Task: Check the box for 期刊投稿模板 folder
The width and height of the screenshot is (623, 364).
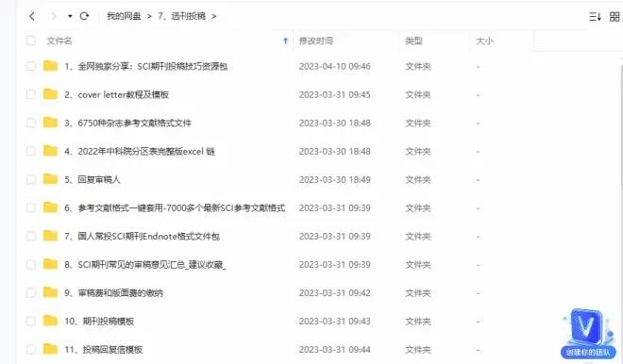Action: click(30, 322)
